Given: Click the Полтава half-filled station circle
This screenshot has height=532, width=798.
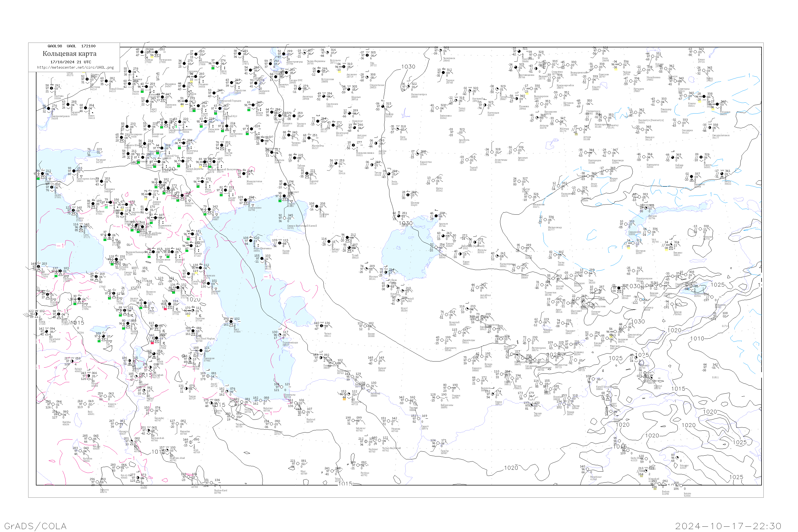Looking at the screenshot, I should coord(52,88).
